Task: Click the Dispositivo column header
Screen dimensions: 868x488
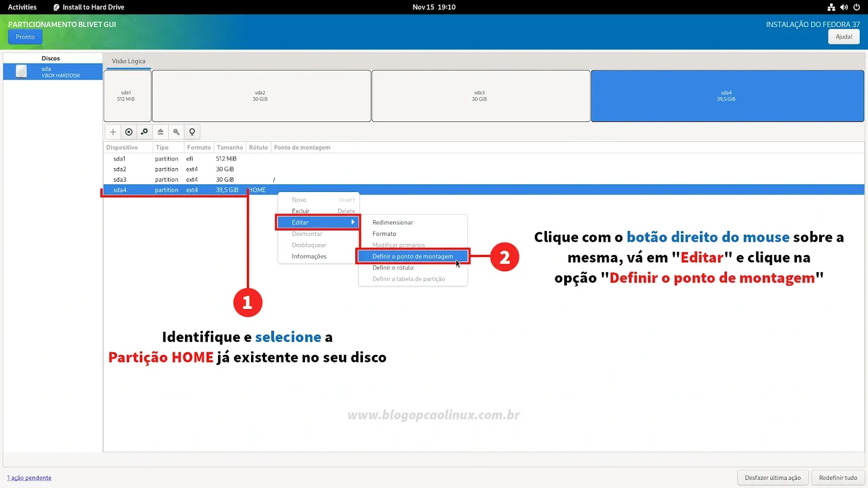Action: (128, 147)
